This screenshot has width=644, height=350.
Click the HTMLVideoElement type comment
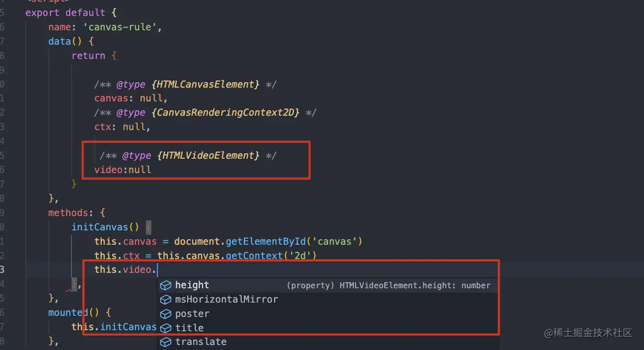tap(188, 155)
